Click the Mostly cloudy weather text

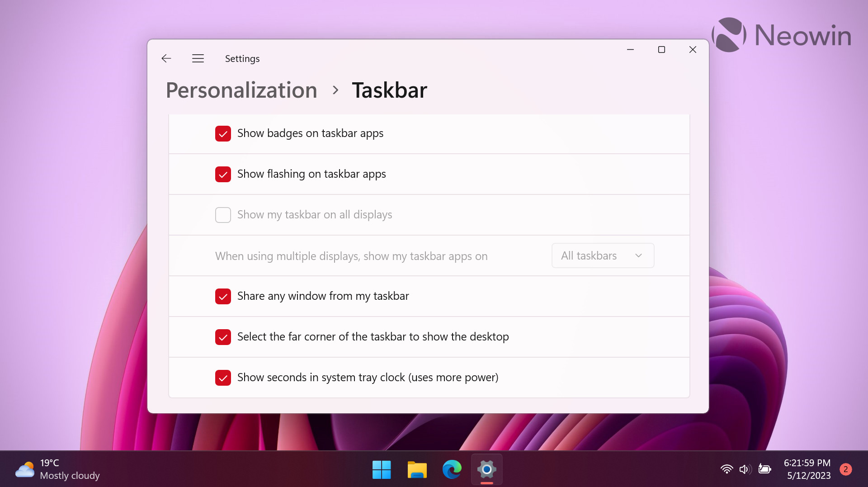click(x=70, y=476)
